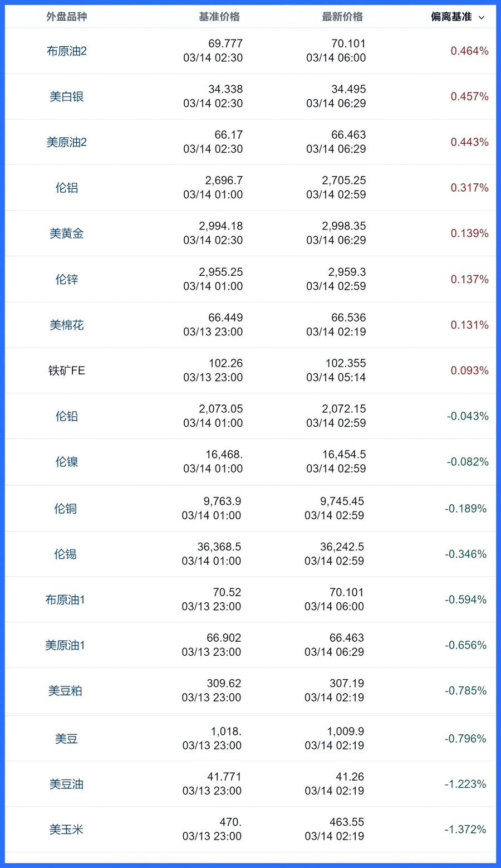This screenshot has width=501, height=868.
Task: Open the 美白银 commodity link
Action: [67, 97]
